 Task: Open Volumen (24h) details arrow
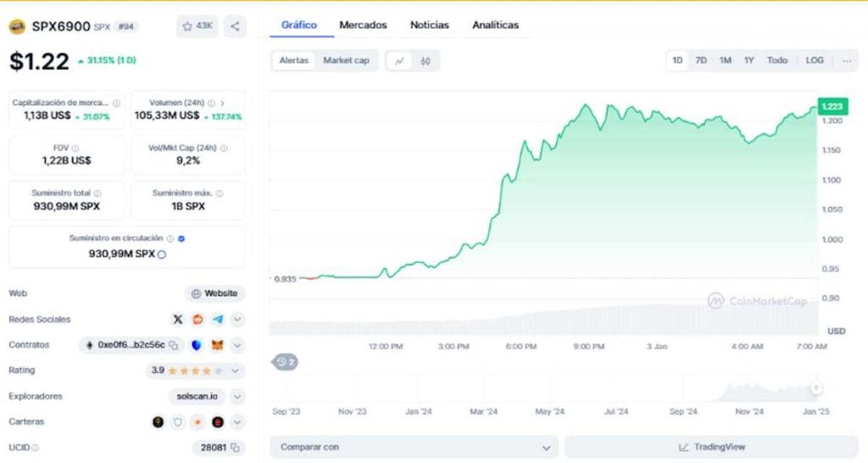coord(223,103)
